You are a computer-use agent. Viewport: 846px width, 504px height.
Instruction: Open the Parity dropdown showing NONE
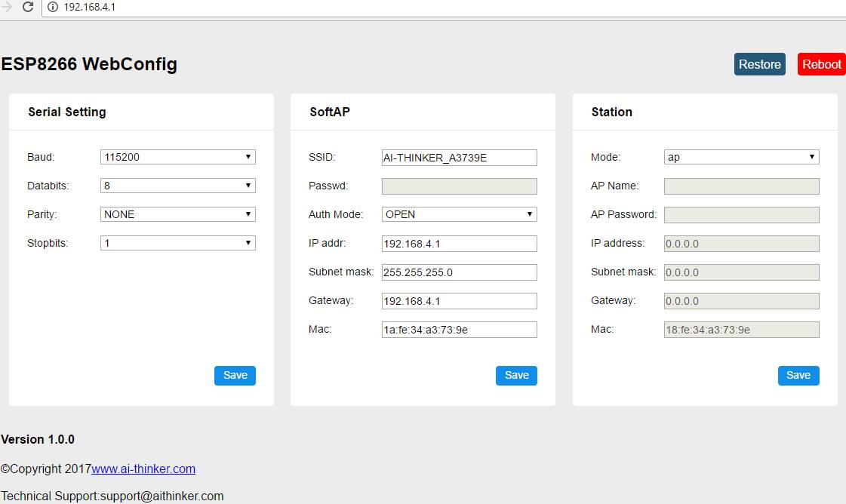pos(178,214)
